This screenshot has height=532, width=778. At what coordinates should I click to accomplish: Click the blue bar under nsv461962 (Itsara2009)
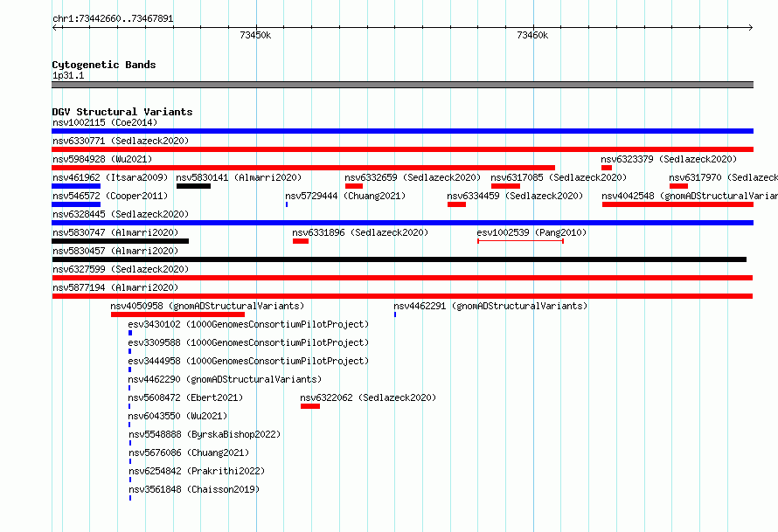(x=76, y=186)
